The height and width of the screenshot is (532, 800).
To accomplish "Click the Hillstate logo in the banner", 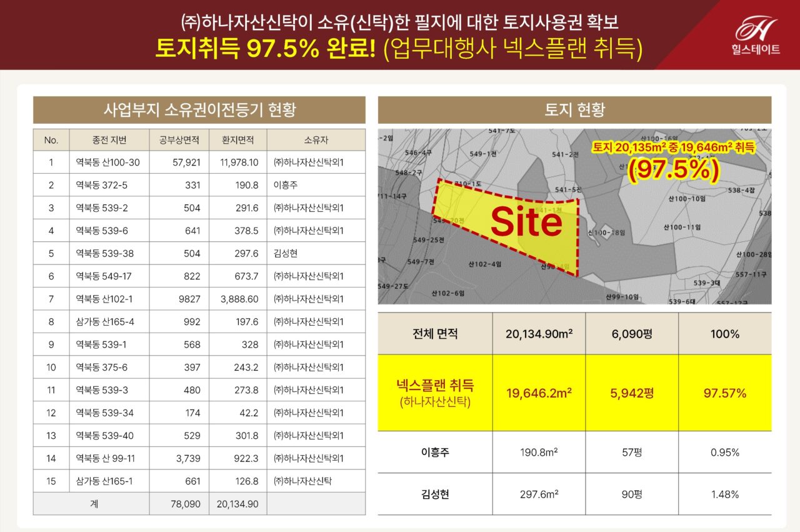I will (757, 36).
